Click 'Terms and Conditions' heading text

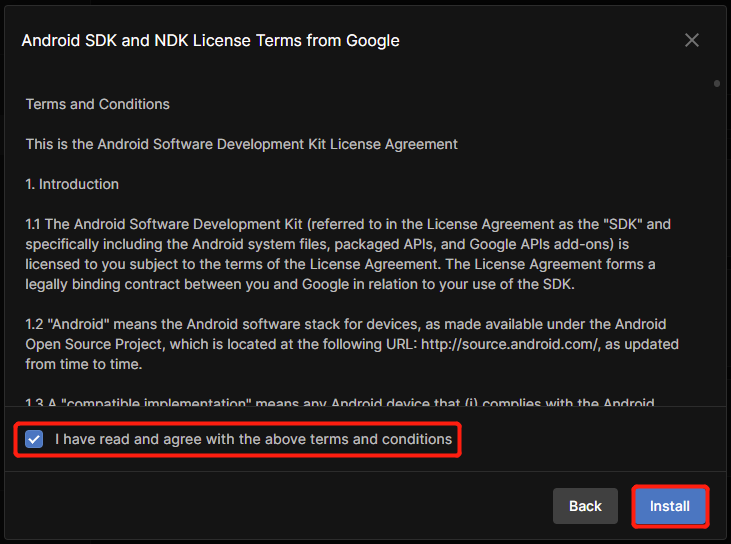97,104
